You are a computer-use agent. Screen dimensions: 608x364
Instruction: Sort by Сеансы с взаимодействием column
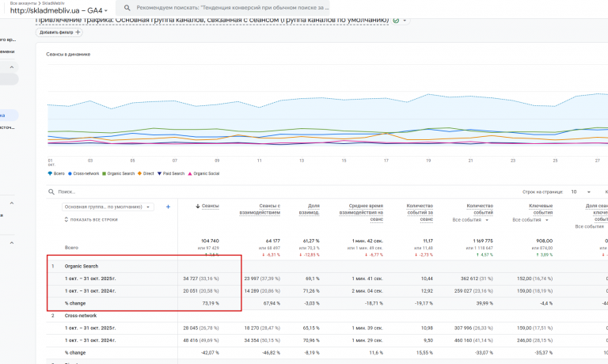coord(260,210)
